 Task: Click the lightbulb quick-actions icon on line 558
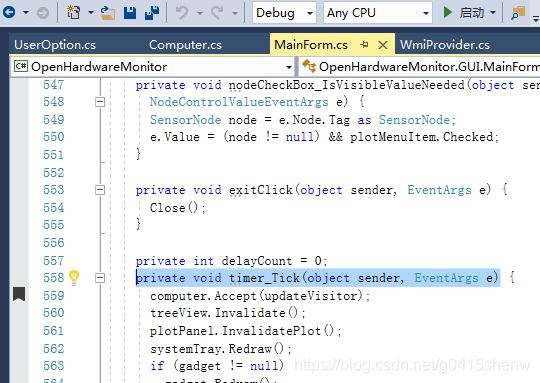pyautogui.click(x=74, y=278)
